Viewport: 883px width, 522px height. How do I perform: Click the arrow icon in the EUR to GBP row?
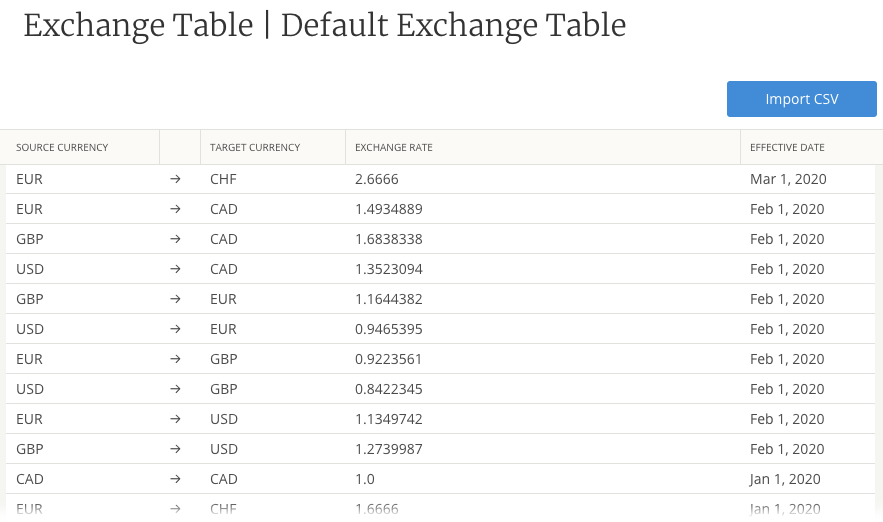(176, 359)
